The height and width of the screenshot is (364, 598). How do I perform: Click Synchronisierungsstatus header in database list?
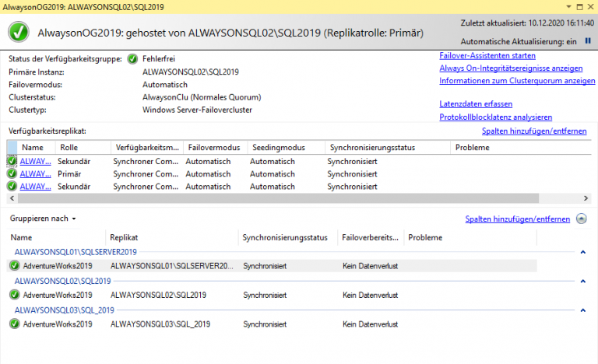288,237
